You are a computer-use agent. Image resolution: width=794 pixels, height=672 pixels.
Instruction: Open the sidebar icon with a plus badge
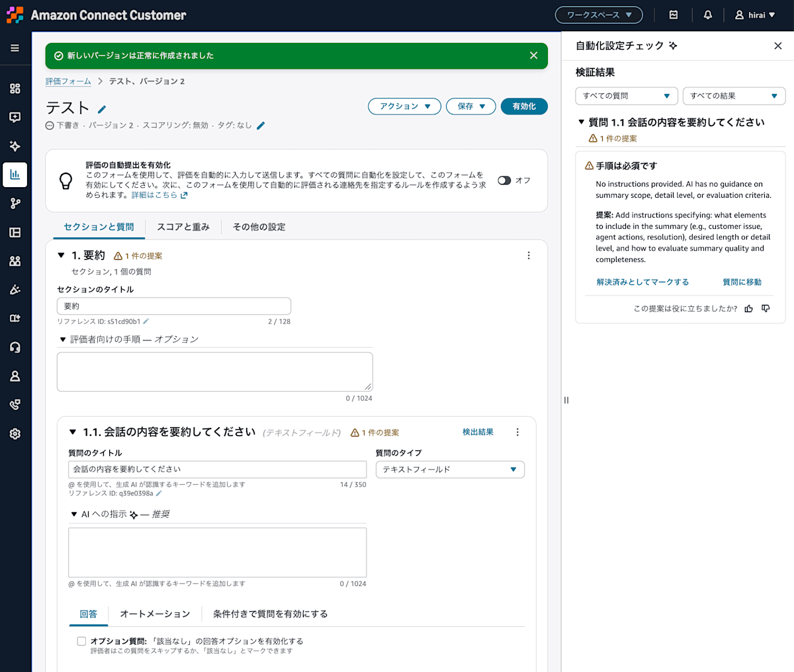(x=15, y=318)
